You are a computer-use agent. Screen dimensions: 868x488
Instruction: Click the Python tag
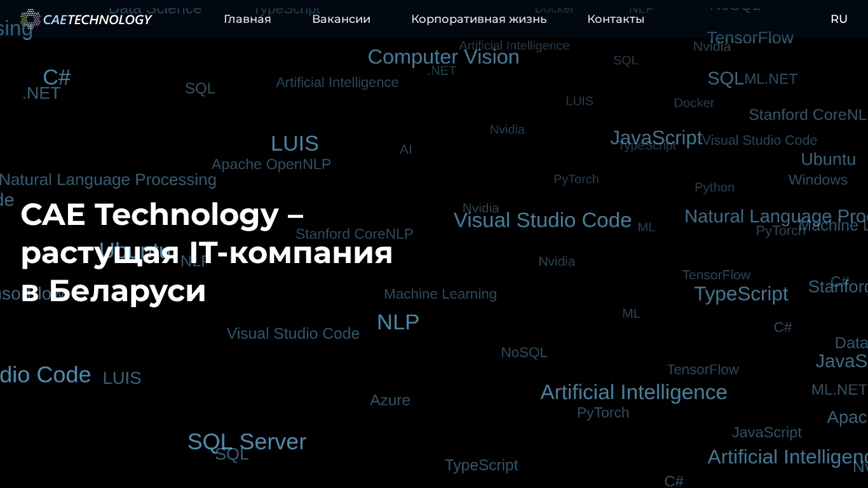click(714, 187)
